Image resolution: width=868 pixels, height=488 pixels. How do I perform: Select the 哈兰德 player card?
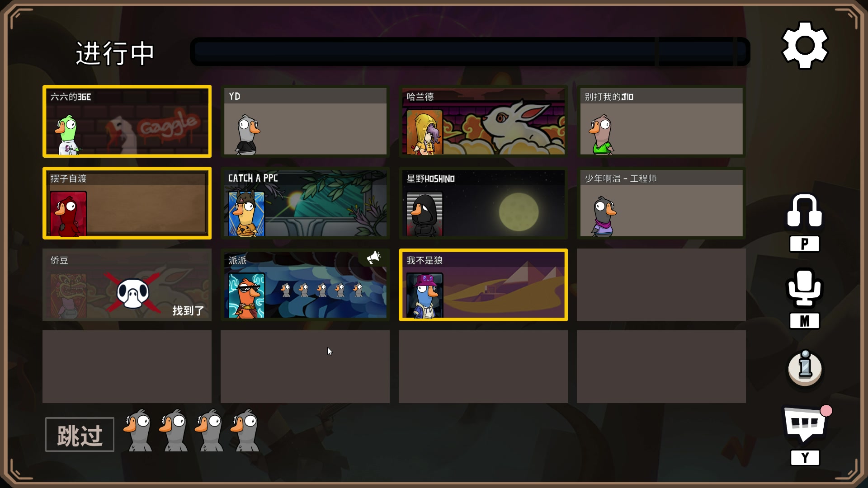[x=483, y=121]
